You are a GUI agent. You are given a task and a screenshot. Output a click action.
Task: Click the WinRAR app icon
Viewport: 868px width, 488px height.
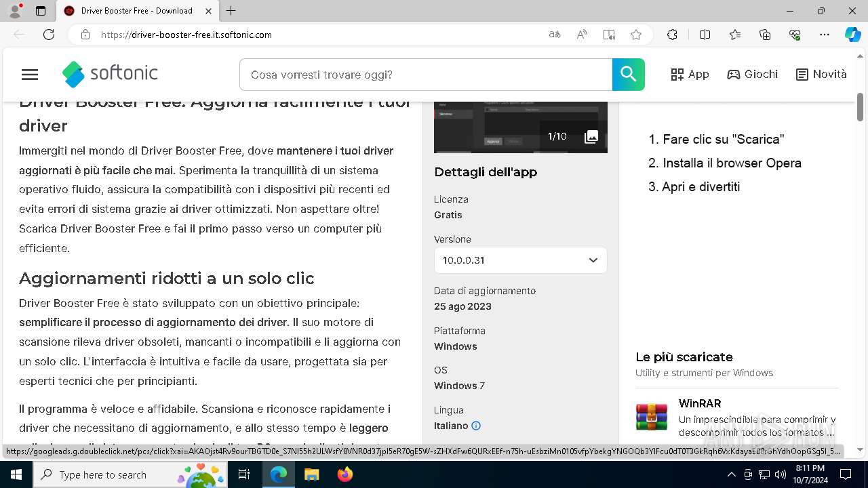[652, 417]
